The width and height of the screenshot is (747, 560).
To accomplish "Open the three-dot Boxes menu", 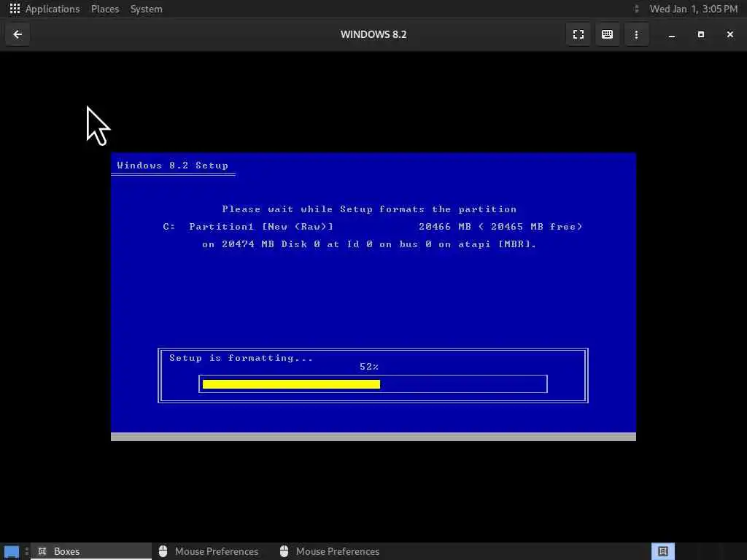I will coord(636,34).
